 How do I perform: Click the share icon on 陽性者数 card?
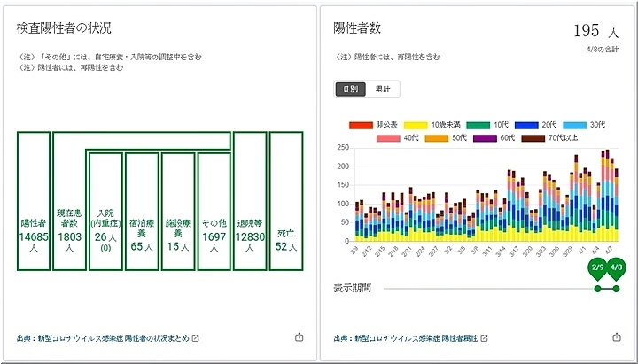click(x=617, y=337)
